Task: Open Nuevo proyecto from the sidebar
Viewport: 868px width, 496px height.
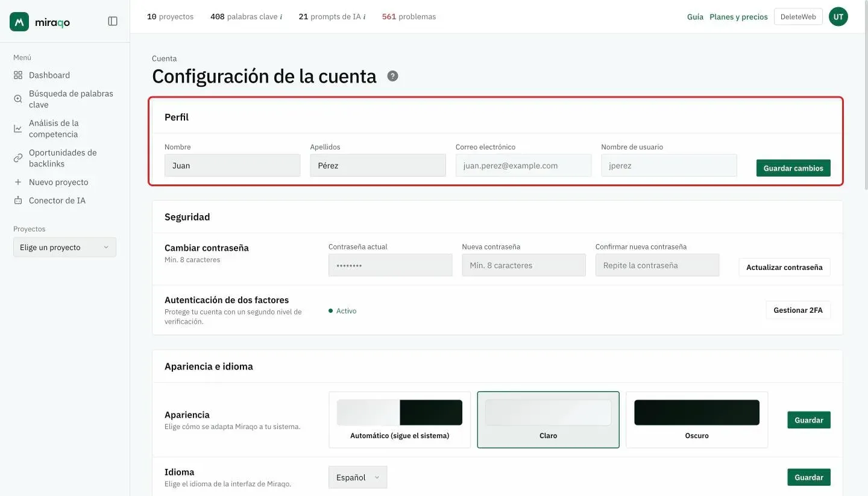Action: click(x=51, y=182)
